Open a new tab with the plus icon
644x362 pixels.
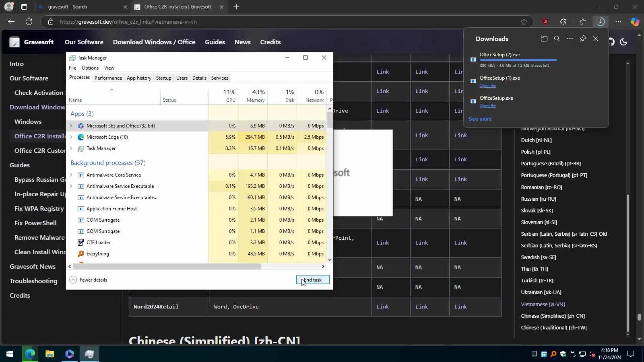point(236,7)
